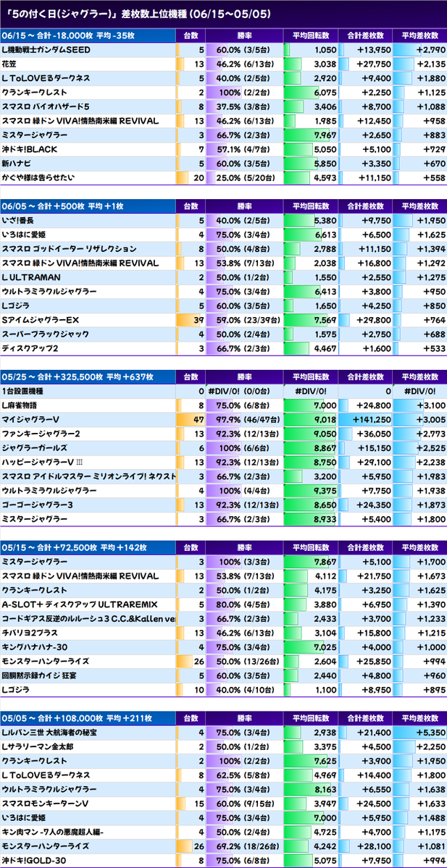Select the 花笠 machine name
The height and width of the screenshot is (868, 447).
click(x=9, y=64)
